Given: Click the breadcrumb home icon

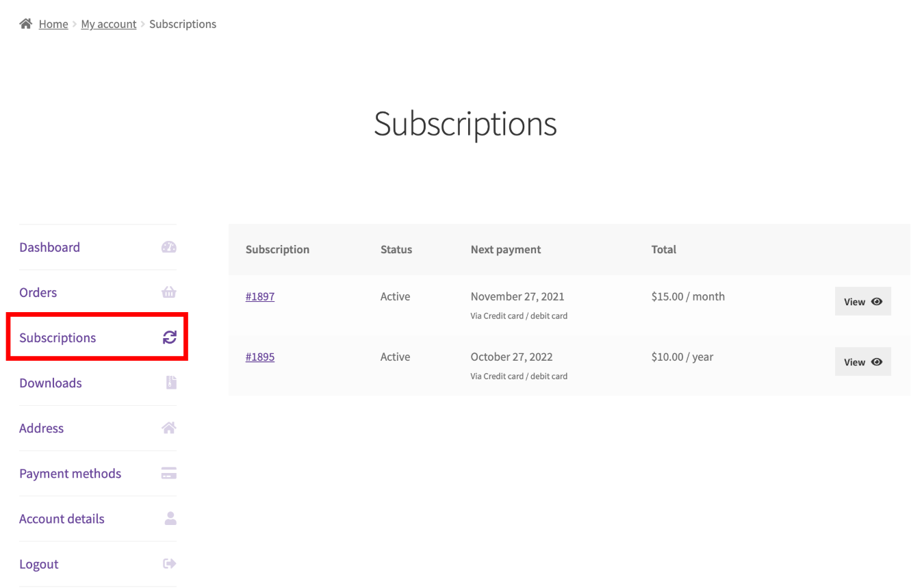Looking at the screenshot, I should [25, 23].
